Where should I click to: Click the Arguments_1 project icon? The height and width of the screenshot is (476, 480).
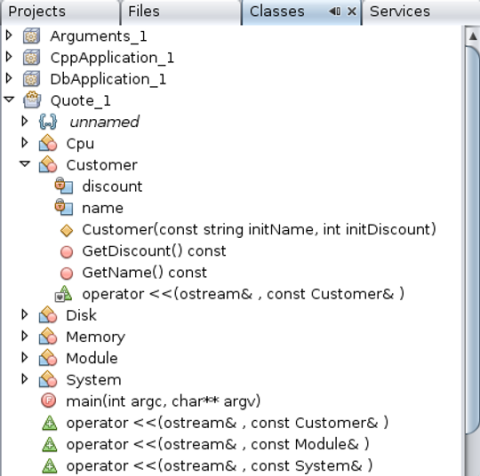pos(31,36)
